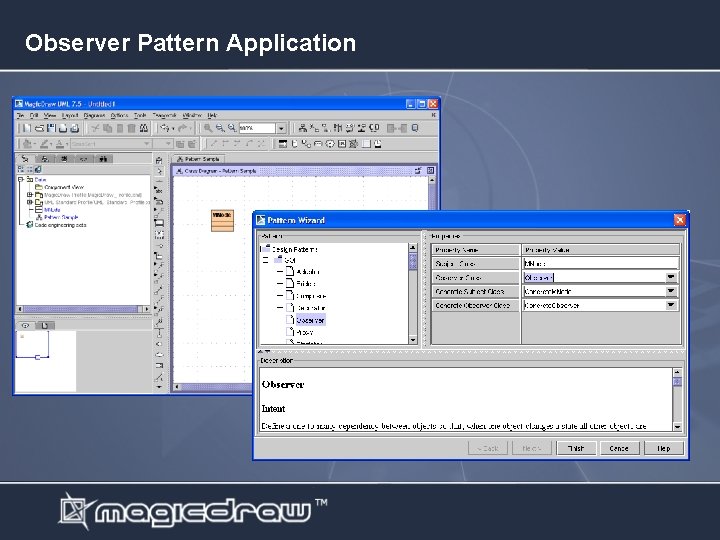The image size is (720, 540).
Task: Open the Options menu
Action: [119, 115]
